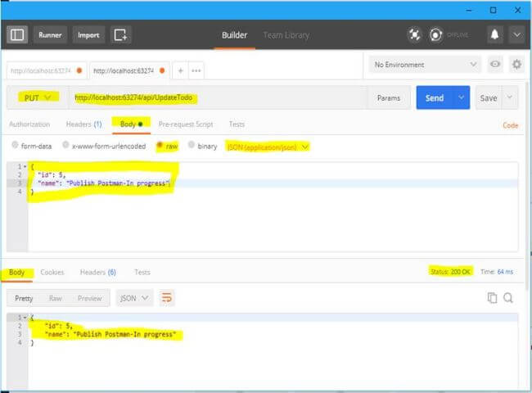Click the Runner button

(x=50, y=34)
